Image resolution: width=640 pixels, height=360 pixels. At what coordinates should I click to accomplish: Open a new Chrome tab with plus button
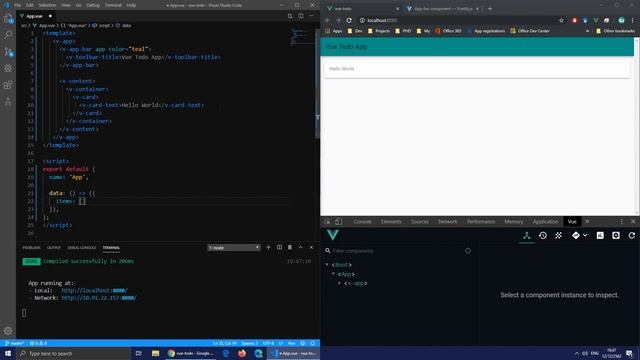coord(490,9)
